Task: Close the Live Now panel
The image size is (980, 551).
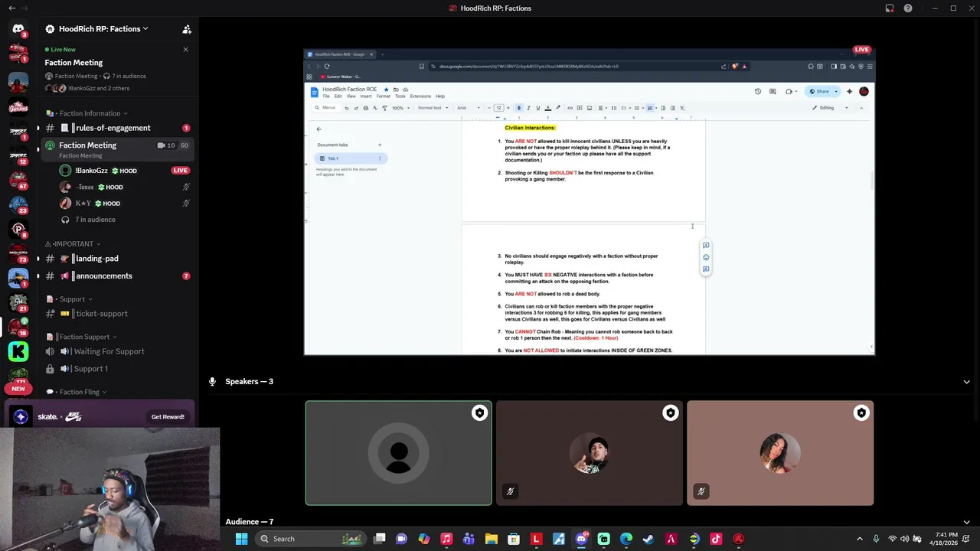Action: (x=185, y=50)
